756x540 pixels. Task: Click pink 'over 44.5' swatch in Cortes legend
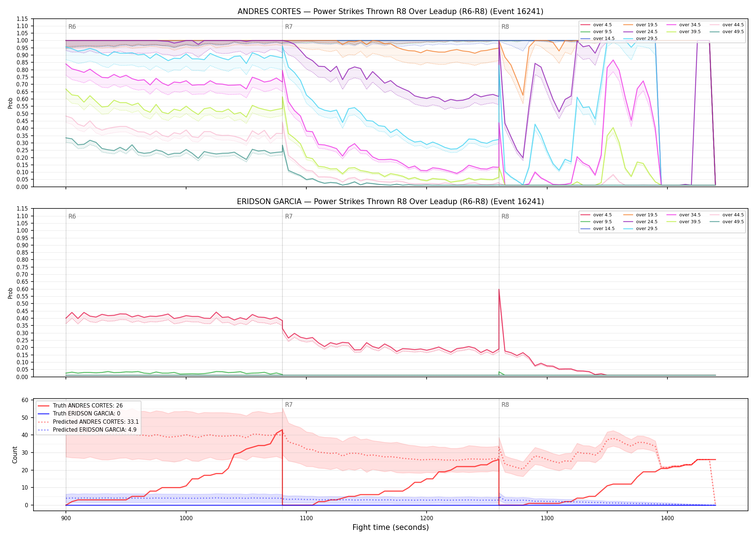715,25
